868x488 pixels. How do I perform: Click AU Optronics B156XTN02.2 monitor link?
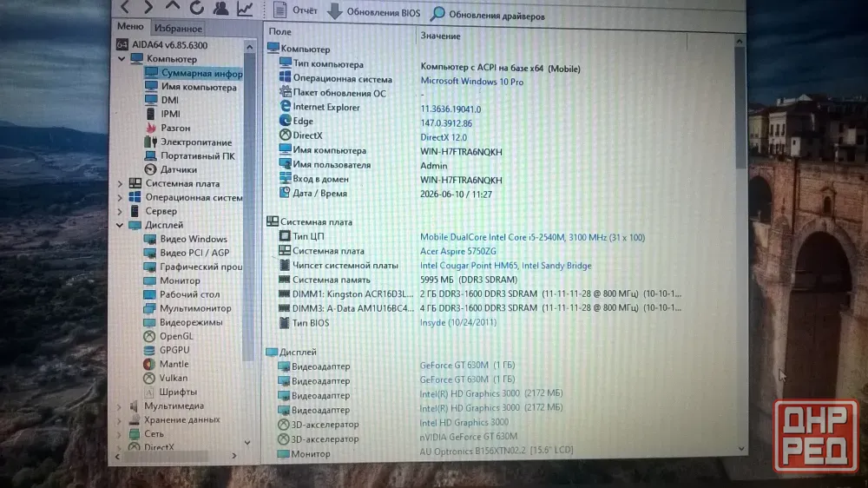[496, 451]
